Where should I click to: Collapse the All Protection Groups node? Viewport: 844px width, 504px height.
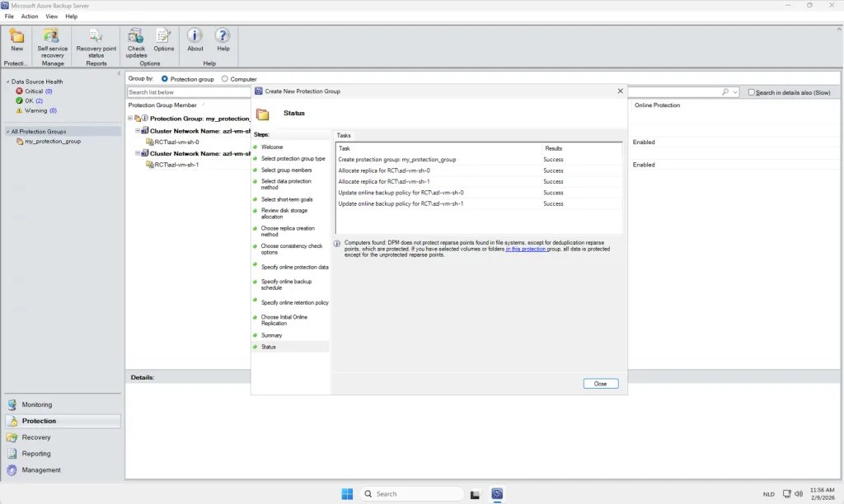coord(7,132)
